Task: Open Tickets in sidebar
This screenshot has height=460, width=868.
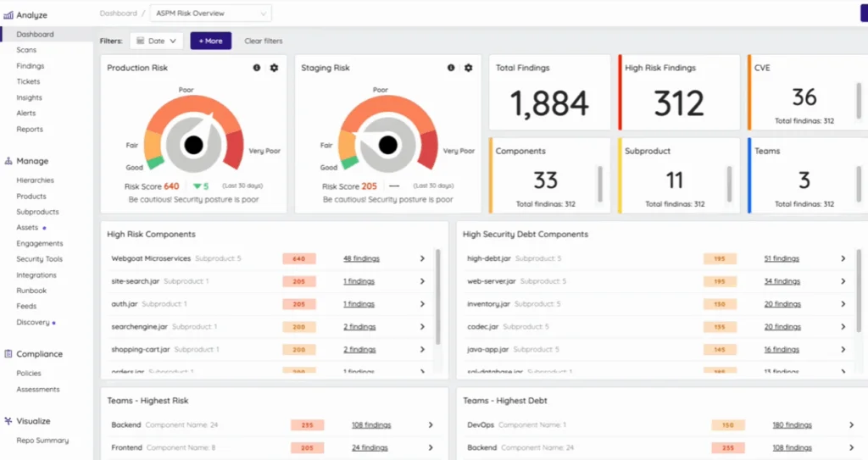Action: [28, 81]
